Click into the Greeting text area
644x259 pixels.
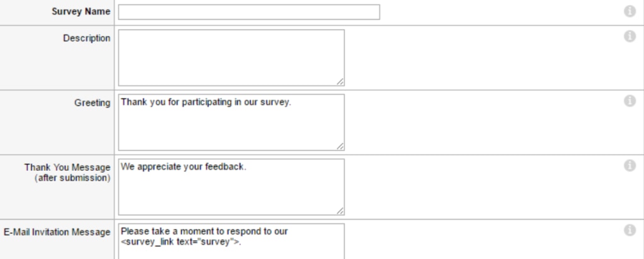coord(231,123)
